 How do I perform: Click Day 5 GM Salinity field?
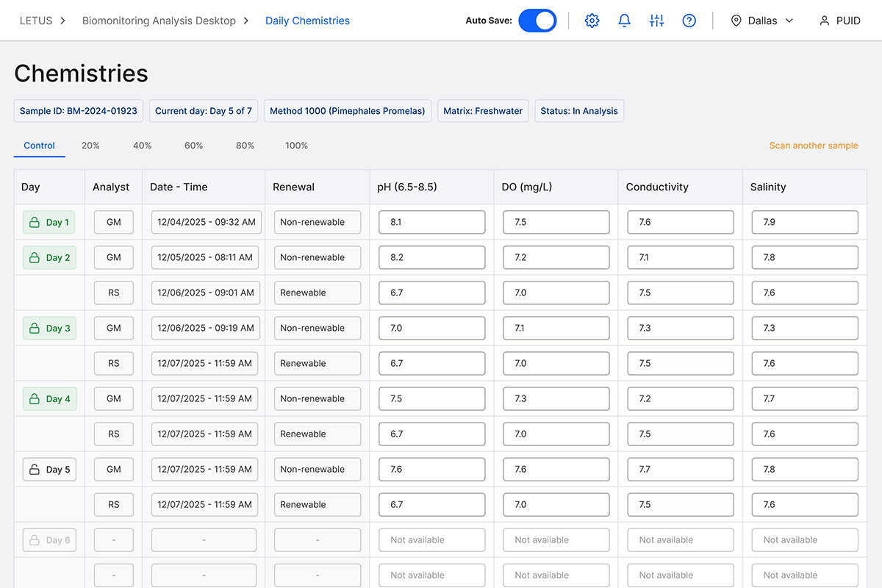(804, 469)
